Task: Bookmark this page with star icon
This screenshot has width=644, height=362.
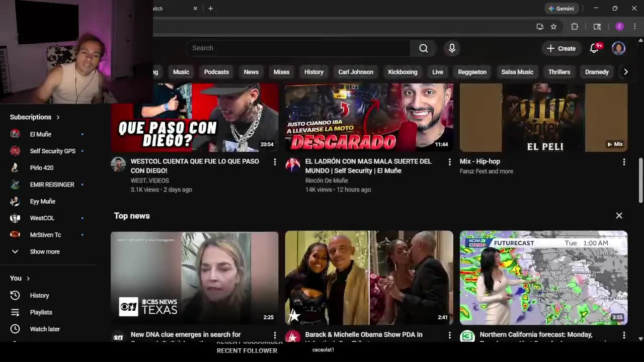Action: tap(553, 27)
